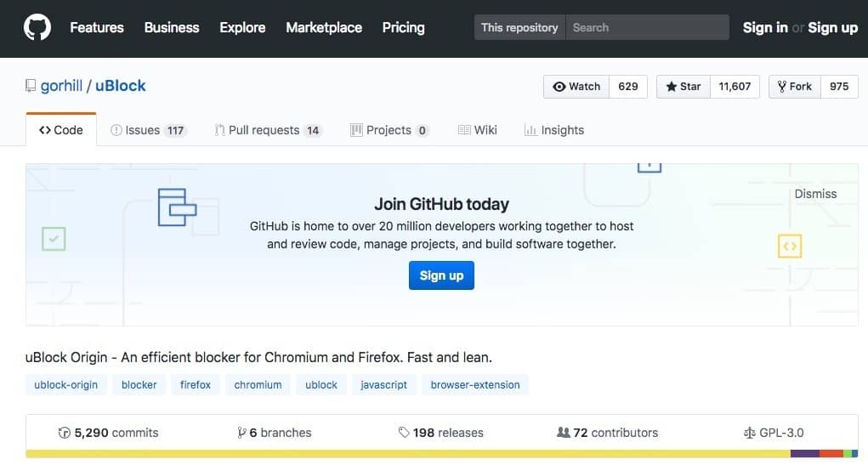This screenshot has width=868, height=465.
Task: Switch to the Insights tab
Action: (554, 130)
